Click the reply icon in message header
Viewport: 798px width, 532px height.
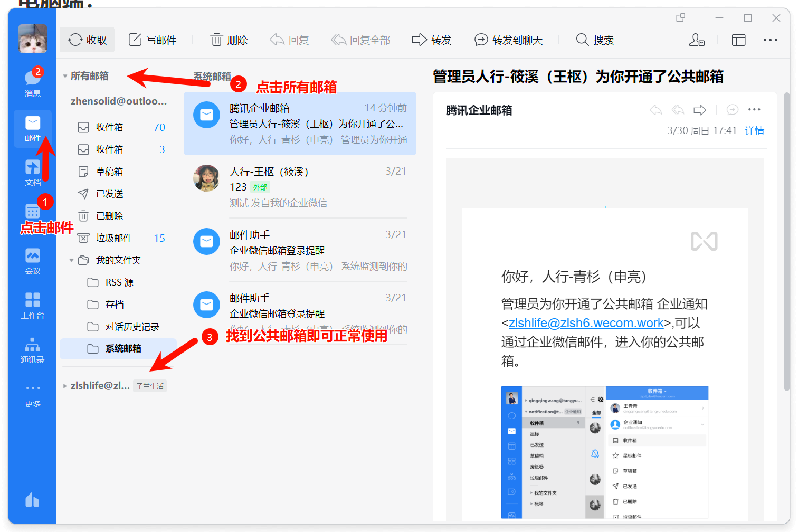coord(656,110)
